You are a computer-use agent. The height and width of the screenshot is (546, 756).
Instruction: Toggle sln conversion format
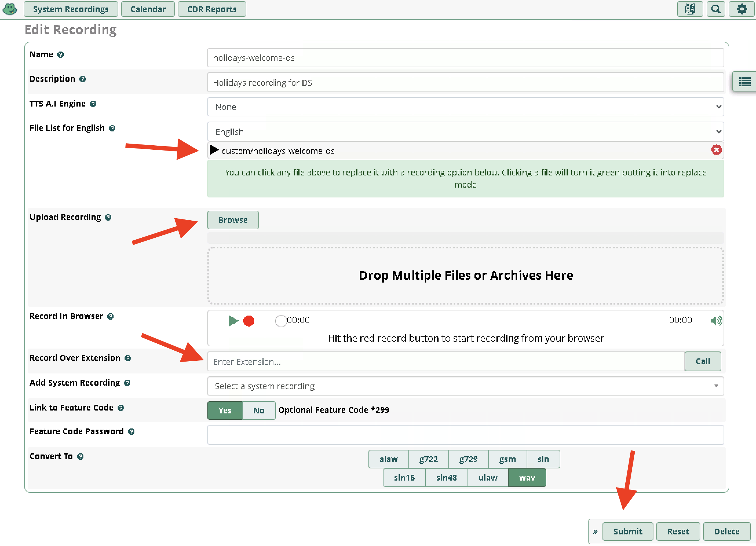543,459
